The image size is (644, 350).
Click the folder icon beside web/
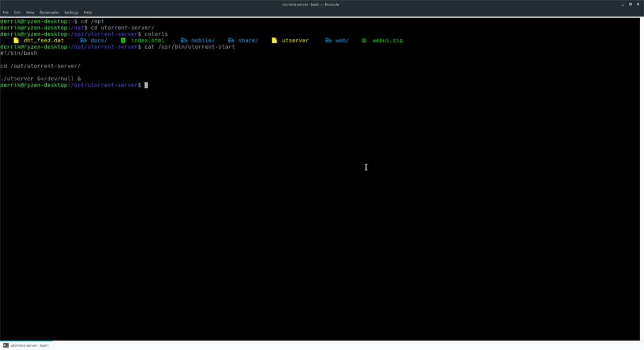(328, 40)
